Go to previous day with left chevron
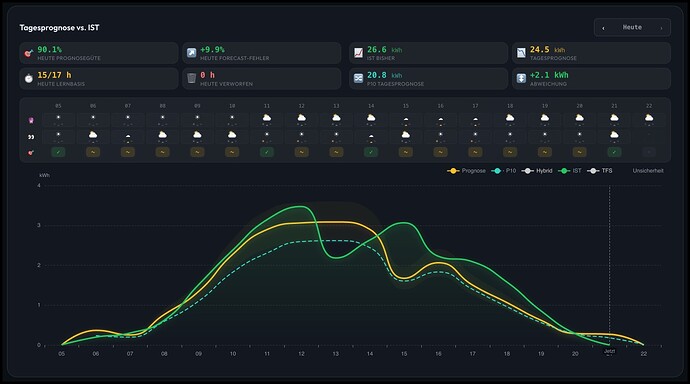690x384 pixels. tap(603, 28)
